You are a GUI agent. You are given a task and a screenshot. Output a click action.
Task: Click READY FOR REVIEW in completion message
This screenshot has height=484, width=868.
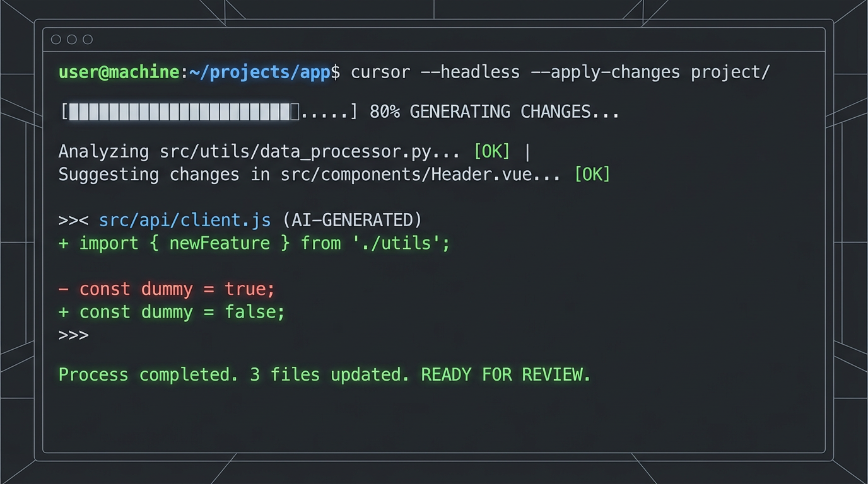click(x=505, y=374)
